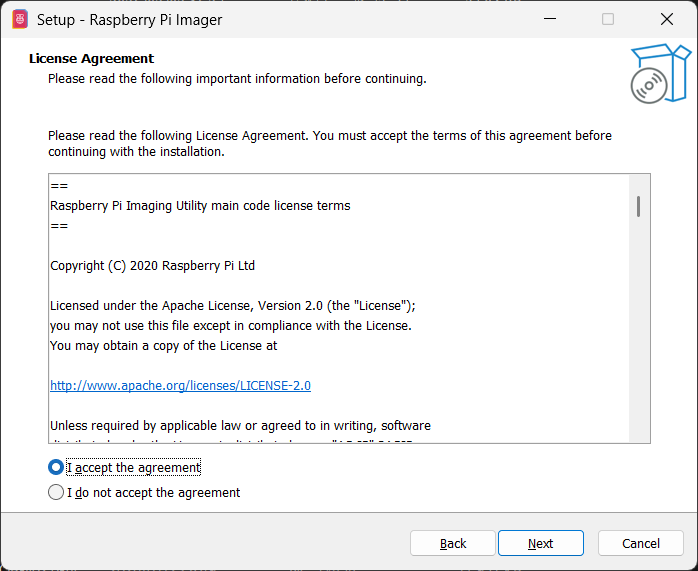The height and width of the screenshot is (571, 698).
Task: Click the greyed-out maximize window button
Action: (x=608, y=19)
